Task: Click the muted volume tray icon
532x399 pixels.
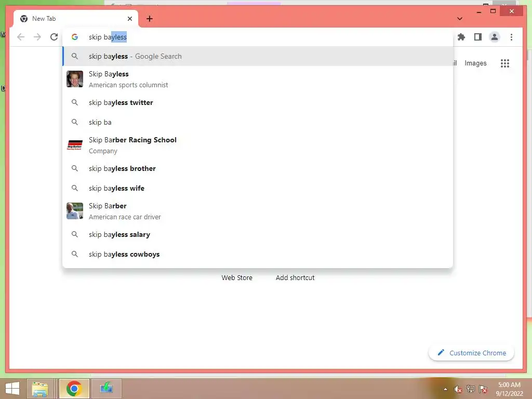Action: coord(458,389)
